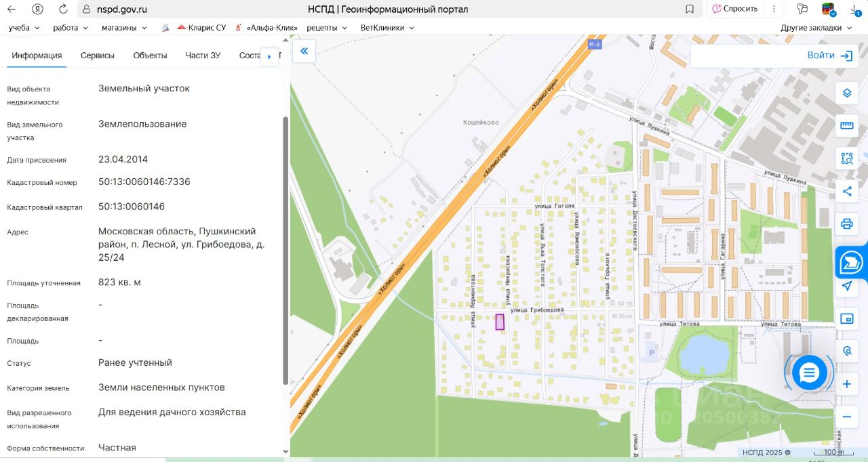The height and width of the screenshot is (462, 868).
Task: Select the highlighted purple land parcel
Action: coord(500,322)
